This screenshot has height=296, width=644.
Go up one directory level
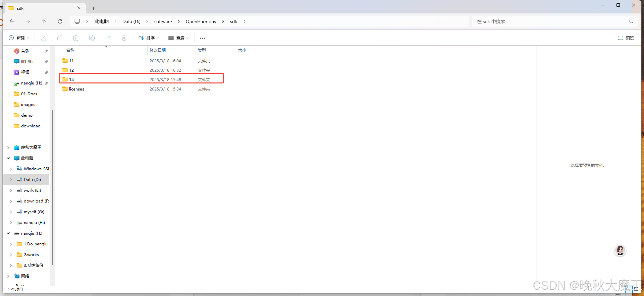(x=44, y=21)
